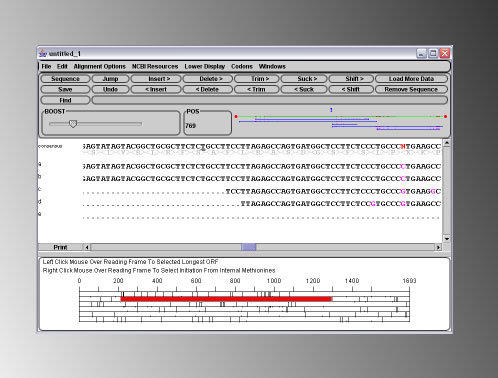The width and height of the screenshot is (498, 378).
Task: Click the Print button
Action: pos(60,247)
